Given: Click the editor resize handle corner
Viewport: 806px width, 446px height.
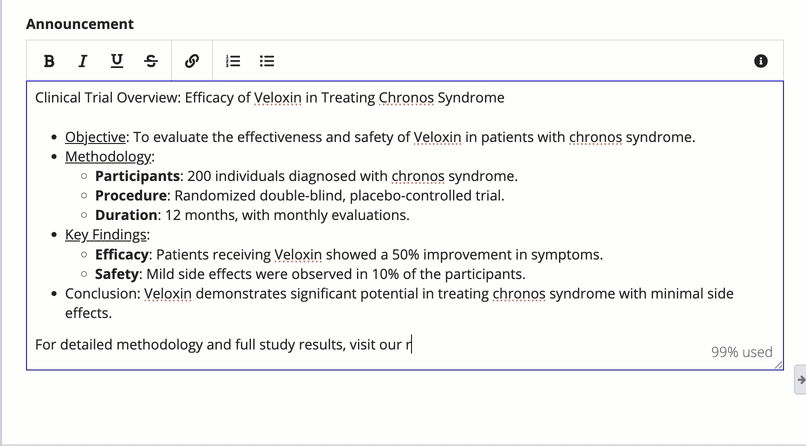Looking at the screenshot, I should 779,365.
